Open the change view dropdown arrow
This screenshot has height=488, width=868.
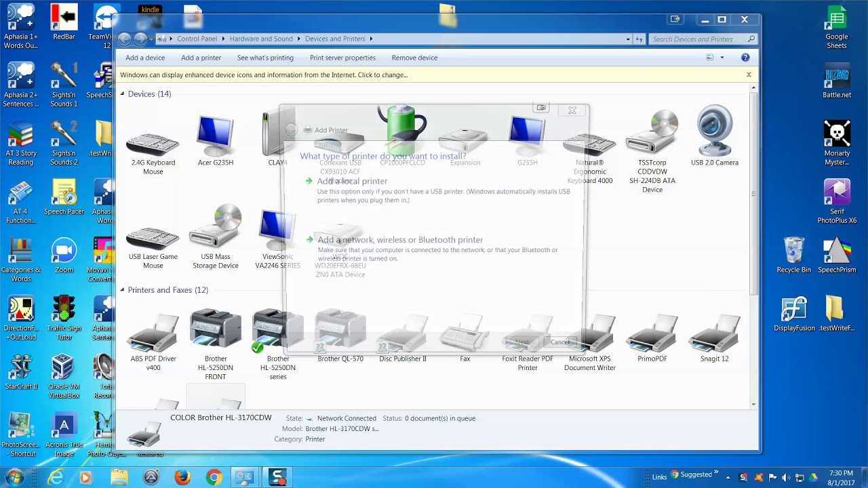pyautogui.click(x=722, y=58)
